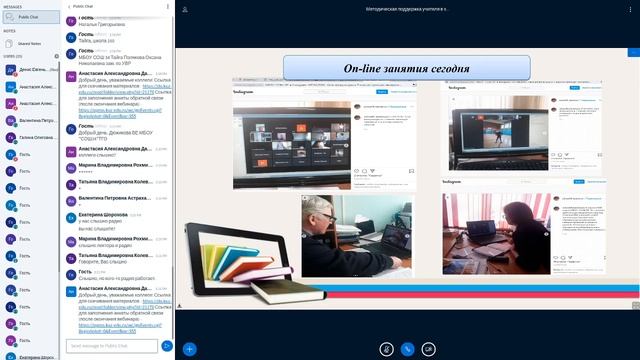This screenshot has height=360, width=640.
Task: Click the video conference grid photo on the slide
Action: coord(292,147)
